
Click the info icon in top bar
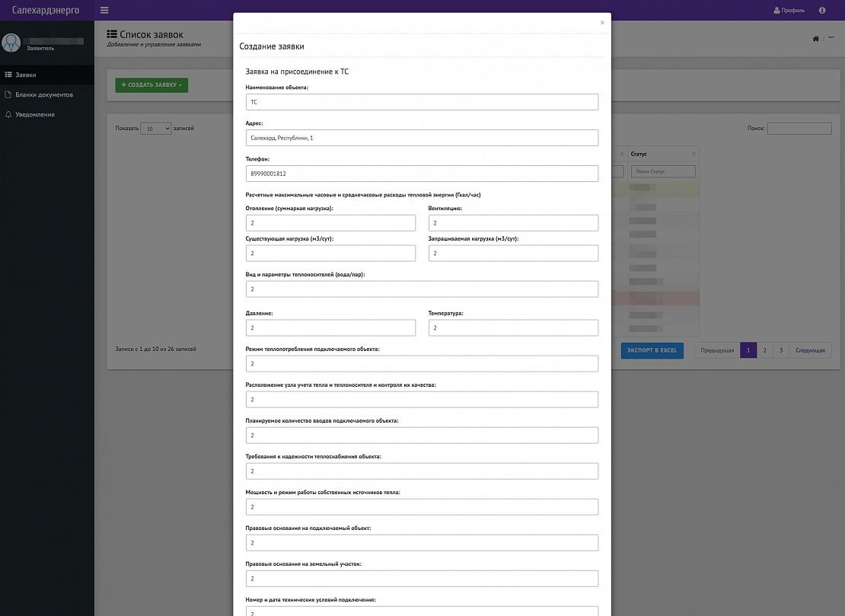click(x=822, y=11)
